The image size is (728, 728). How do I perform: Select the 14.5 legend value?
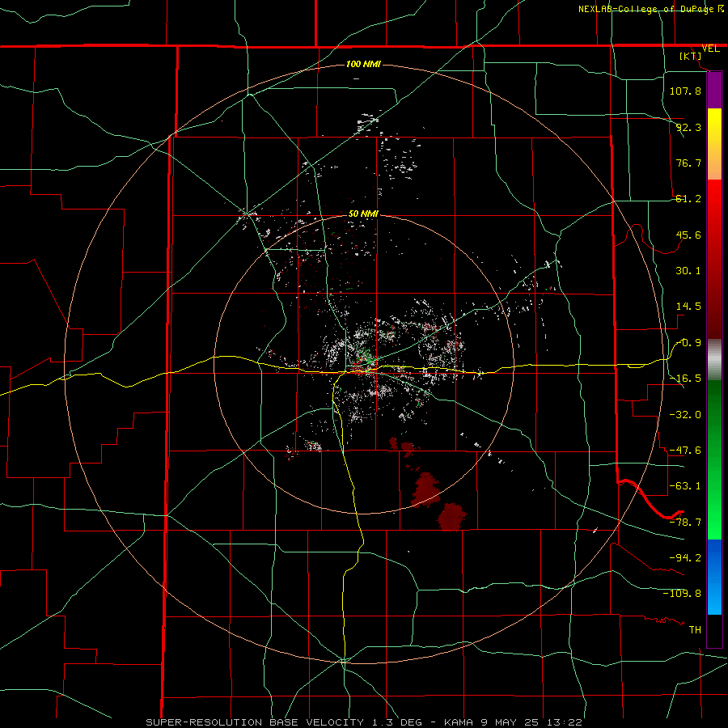(688, 307)
